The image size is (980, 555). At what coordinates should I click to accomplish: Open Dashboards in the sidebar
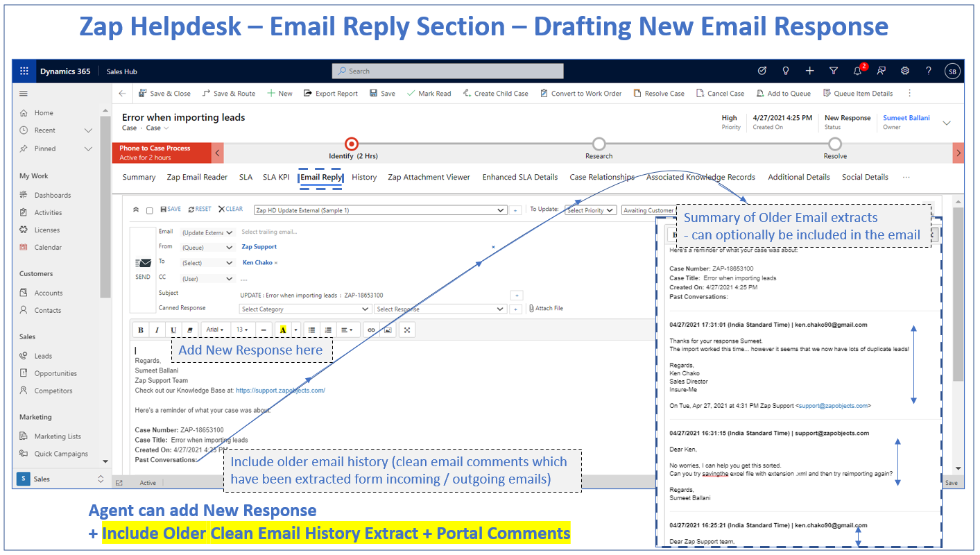53,195
